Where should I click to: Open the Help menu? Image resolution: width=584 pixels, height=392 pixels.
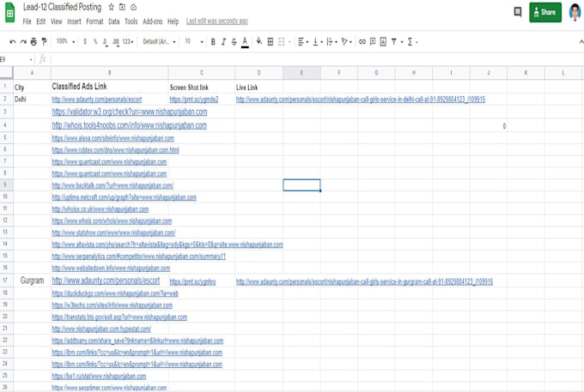click(x=173, y=21)
